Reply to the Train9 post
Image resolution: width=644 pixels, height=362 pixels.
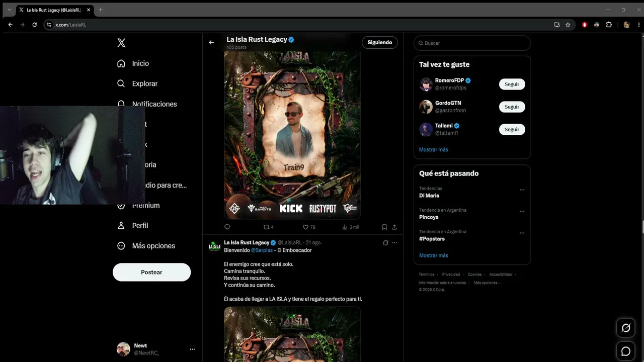click(227, 227)
